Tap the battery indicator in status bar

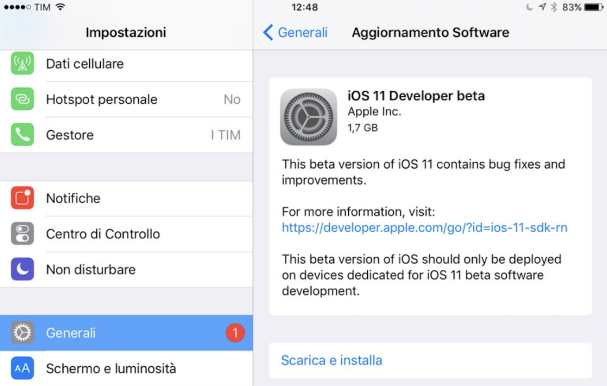click(593, 7)
